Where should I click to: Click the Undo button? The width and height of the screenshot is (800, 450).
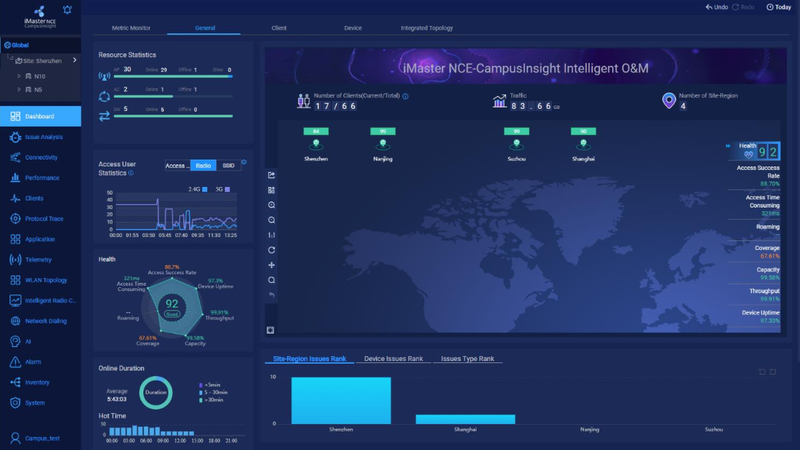pos(717,7)
